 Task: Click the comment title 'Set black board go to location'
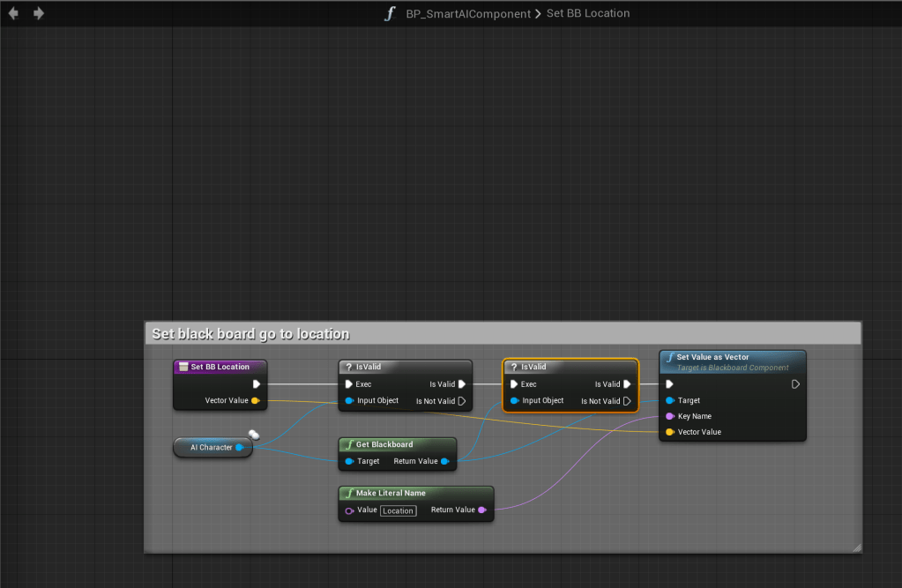click(250, 334)
